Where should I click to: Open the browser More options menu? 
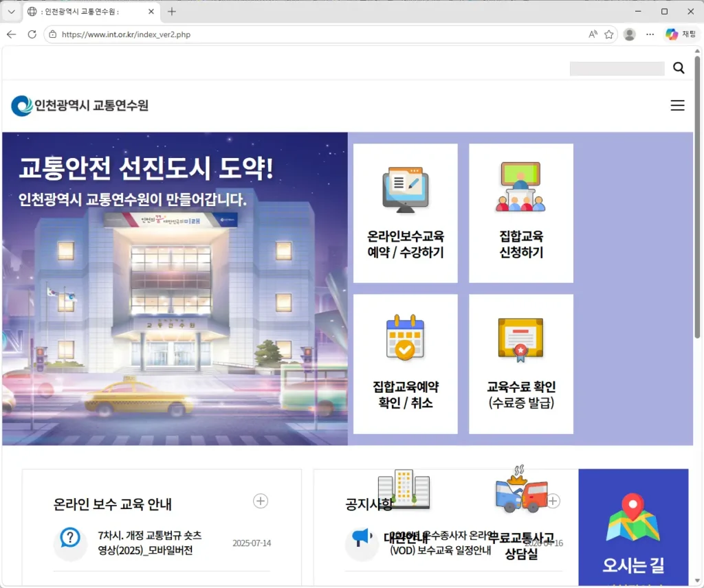tap(650, 34)
